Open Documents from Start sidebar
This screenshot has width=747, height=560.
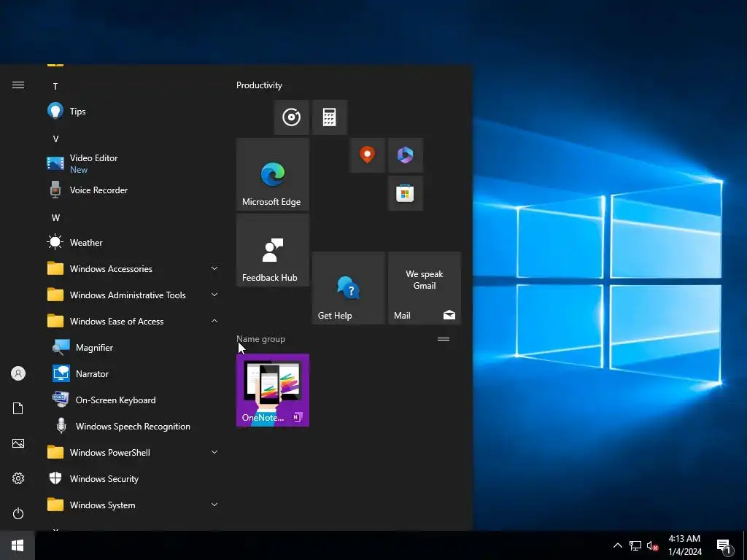18,408
